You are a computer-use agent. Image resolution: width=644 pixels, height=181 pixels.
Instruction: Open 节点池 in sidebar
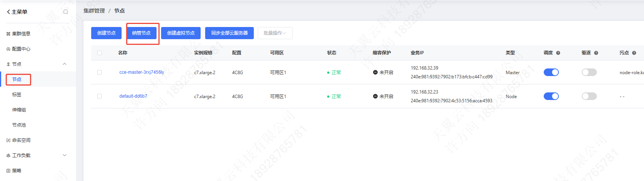point(19,125)
